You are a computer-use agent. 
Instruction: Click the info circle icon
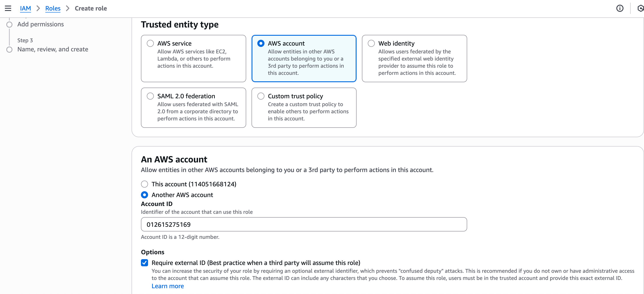click(x=619, y=8)
